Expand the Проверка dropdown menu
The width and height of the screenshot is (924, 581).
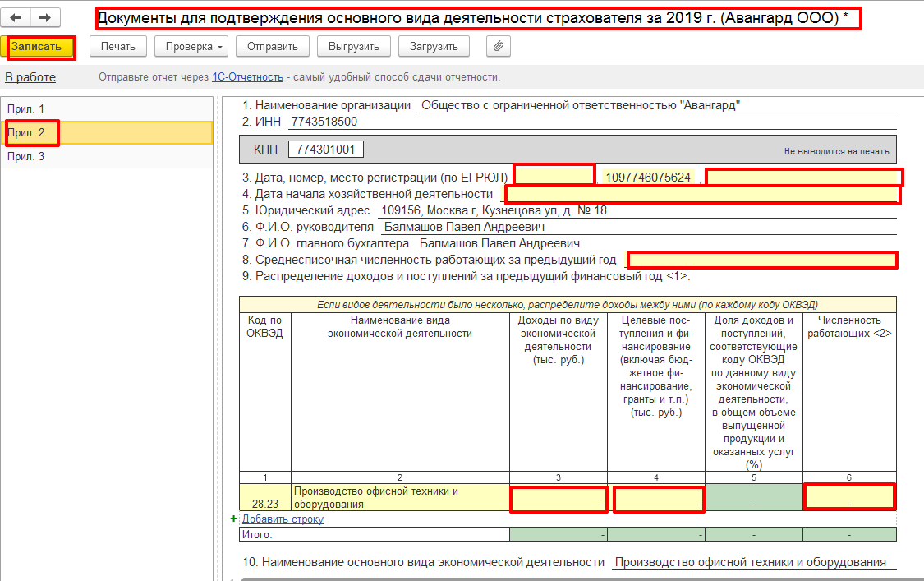click(x=194, y=47)
